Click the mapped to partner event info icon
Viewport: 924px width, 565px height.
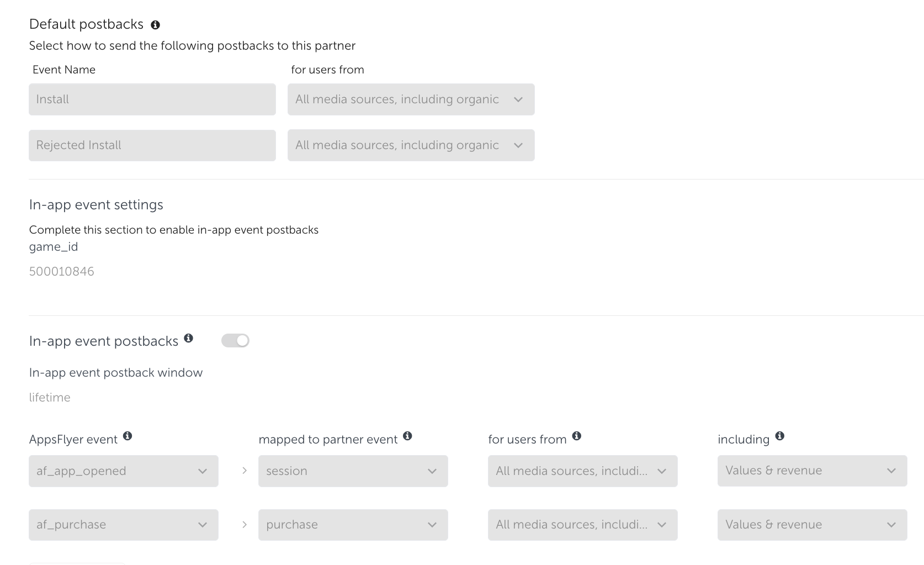pos(407,436)
